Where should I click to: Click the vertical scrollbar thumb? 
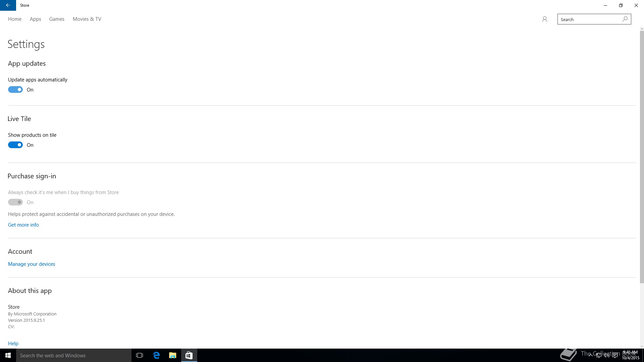[642, 157]
